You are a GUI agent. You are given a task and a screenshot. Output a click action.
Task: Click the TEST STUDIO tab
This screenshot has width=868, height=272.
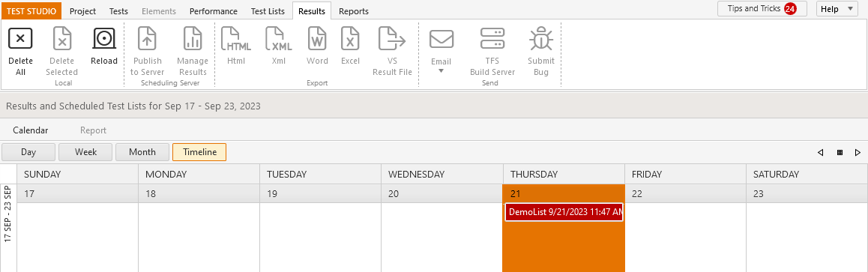[x=31, y=11]
